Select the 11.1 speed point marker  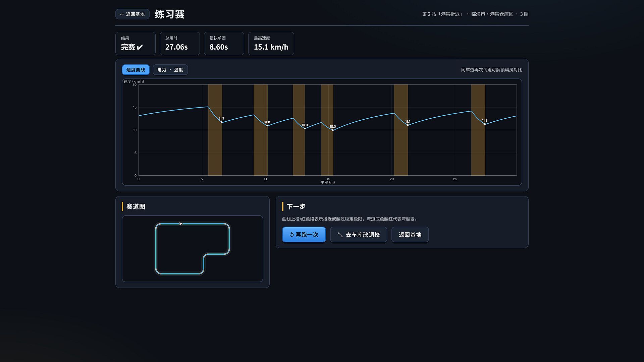[408, 125]
